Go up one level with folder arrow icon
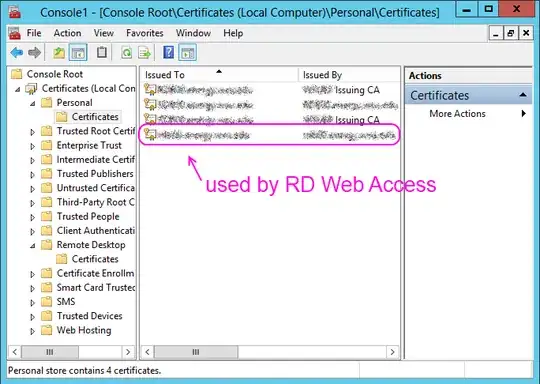 tap(59, 53)
